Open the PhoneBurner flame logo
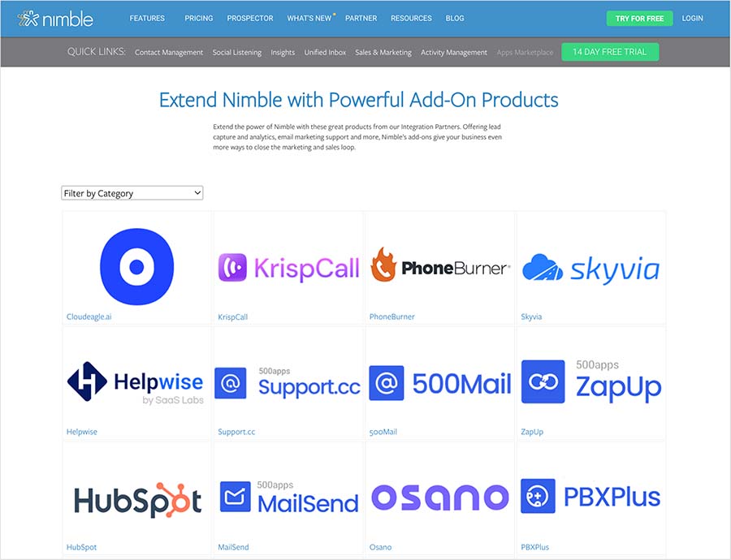This screenshot has width=731, height=560. [440, 265]
